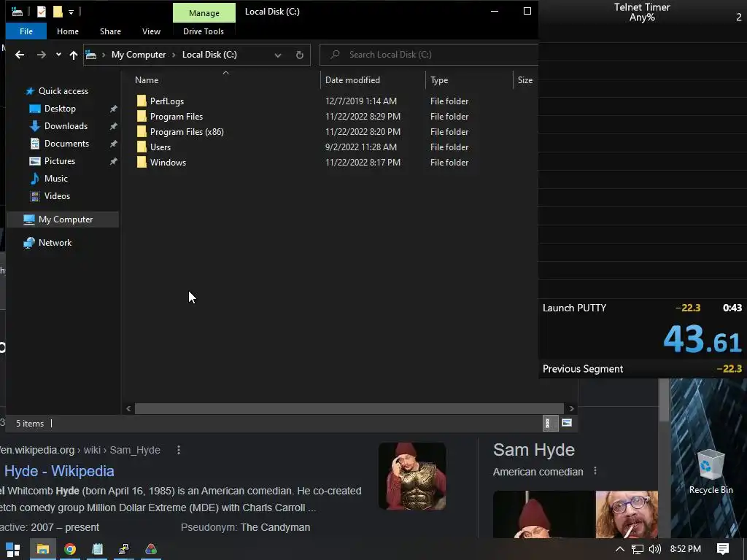Click the Previous Segment row in timer
Viewport: 747px width, 560px height.
tap(642, 368)
